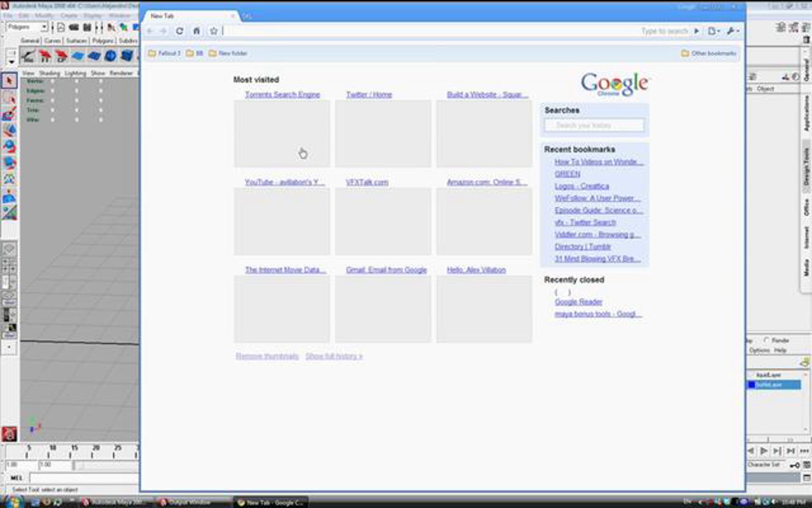Open the Amazon.com most-visited thumbnail
The height and width of the screenshot is (508, 812).
pyautogui.click(x=484, y=221)
